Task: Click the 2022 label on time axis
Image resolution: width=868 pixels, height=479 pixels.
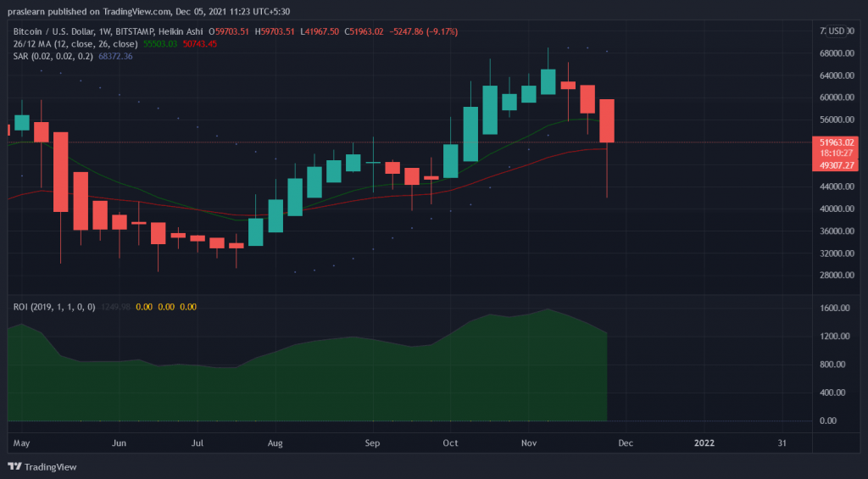Action: pyautogui.click(x=704, y=443)
